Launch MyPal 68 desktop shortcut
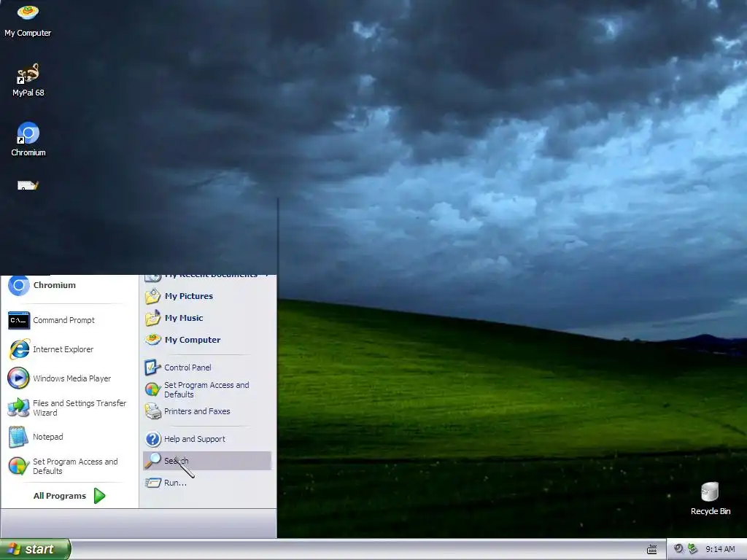The height and width of the screenshot is (560, 747). pyautogui.click(x=28, y=74)
